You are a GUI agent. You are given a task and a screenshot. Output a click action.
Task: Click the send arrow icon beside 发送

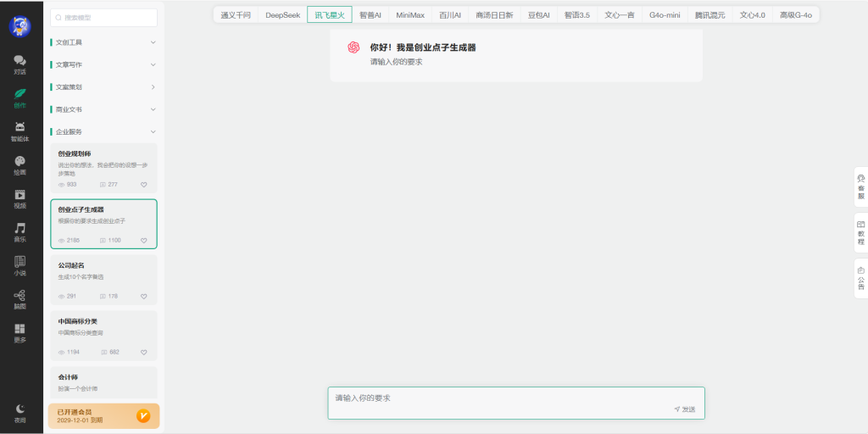pos(677,409)
